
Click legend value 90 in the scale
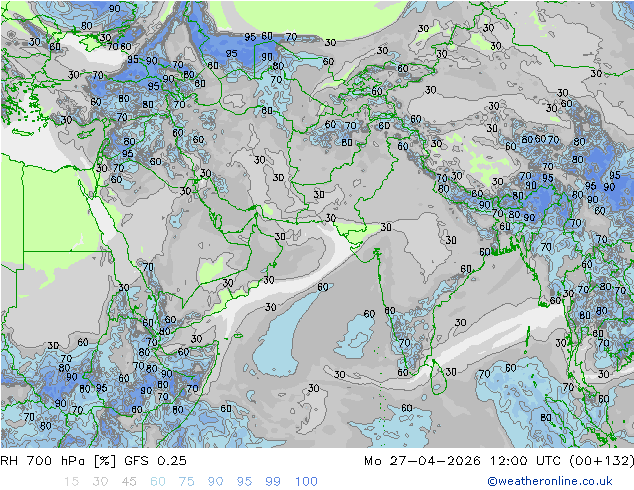[216, 482]
